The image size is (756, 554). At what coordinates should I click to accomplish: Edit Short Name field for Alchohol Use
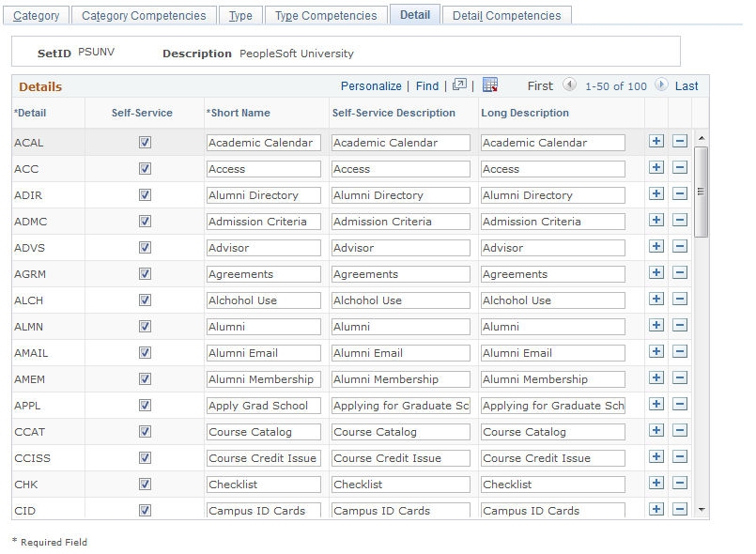264,300
